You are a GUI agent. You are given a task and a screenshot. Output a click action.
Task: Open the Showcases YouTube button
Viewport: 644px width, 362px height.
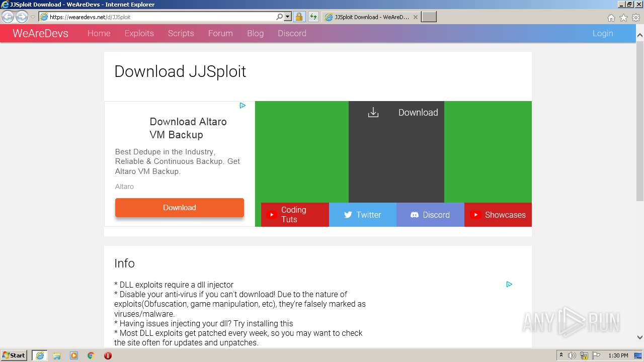498,215
